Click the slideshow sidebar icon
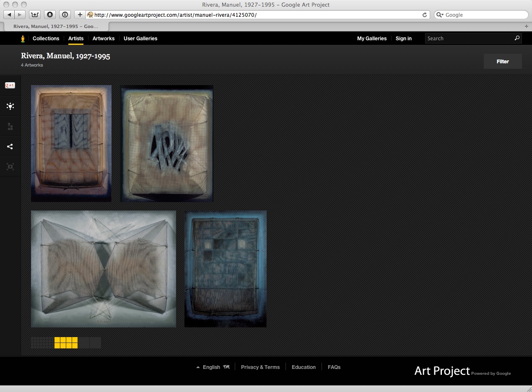532x392 pixels. click(10, 166)
